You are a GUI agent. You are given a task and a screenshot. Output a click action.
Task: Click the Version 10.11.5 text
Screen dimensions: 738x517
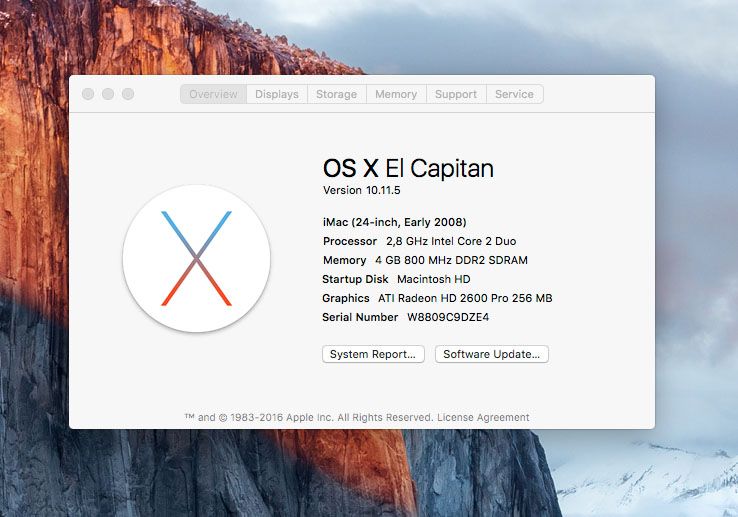[x=361, y=190]
